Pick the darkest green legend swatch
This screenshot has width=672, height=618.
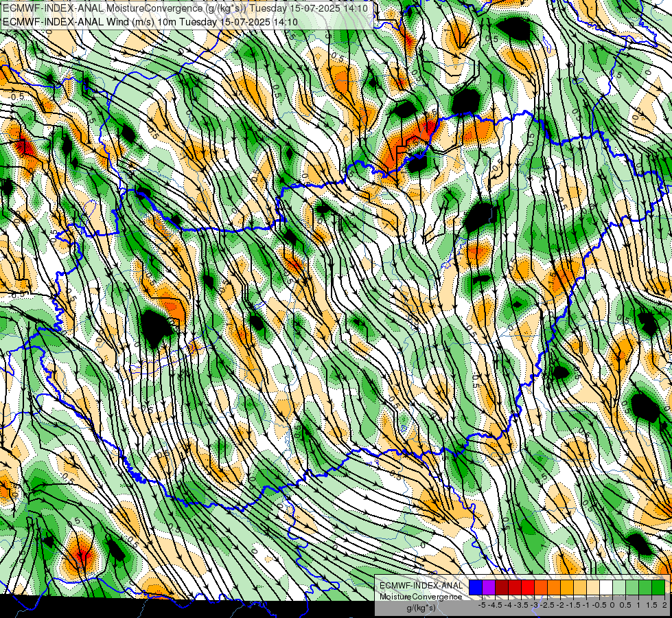(x=658, y=587)
